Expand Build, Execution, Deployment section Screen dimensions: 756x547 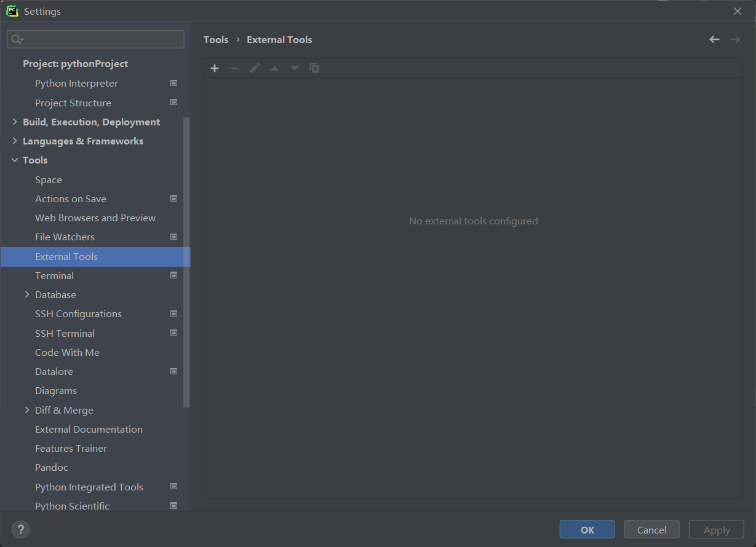(x=15, y=122)
